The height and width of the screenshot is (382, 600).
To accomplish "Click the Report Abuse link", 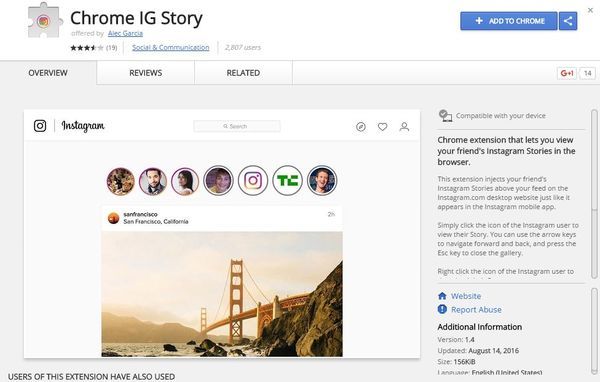I will point(476,310).
